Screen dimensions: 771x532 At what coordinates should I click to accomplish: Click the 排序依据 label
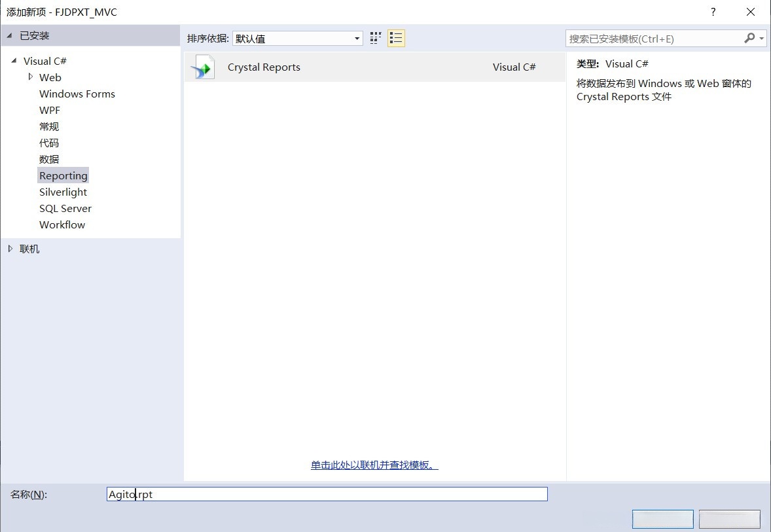208,39
